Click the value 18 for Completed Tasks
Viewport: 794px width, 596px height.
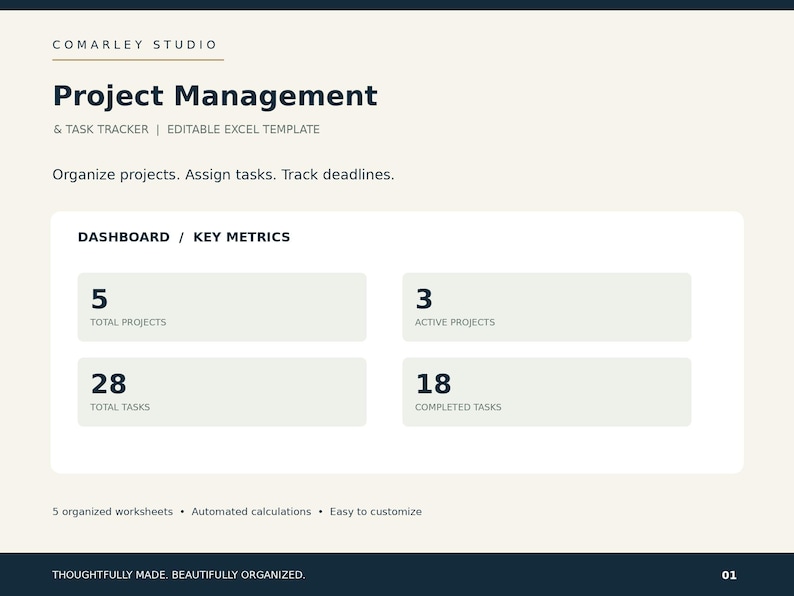coord(433,384)
